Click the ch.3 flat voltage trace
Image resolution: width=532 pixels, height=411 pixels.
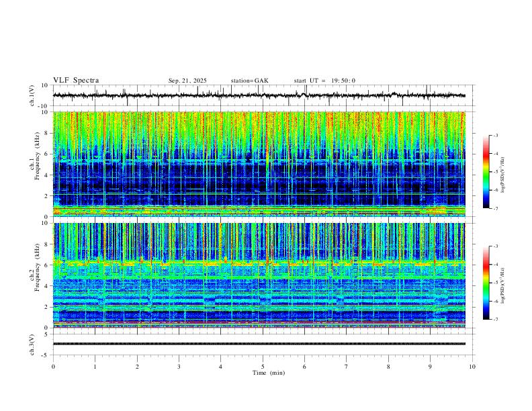coord(259,344)
